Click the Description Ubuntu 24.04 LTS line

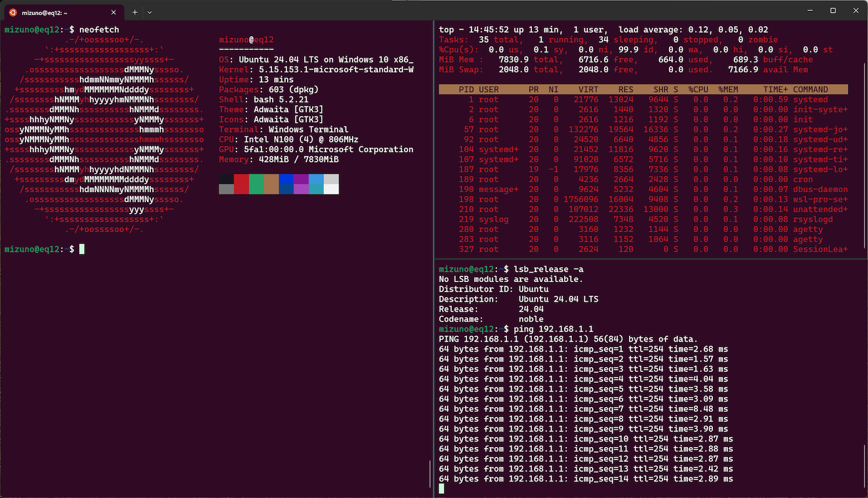518,299
